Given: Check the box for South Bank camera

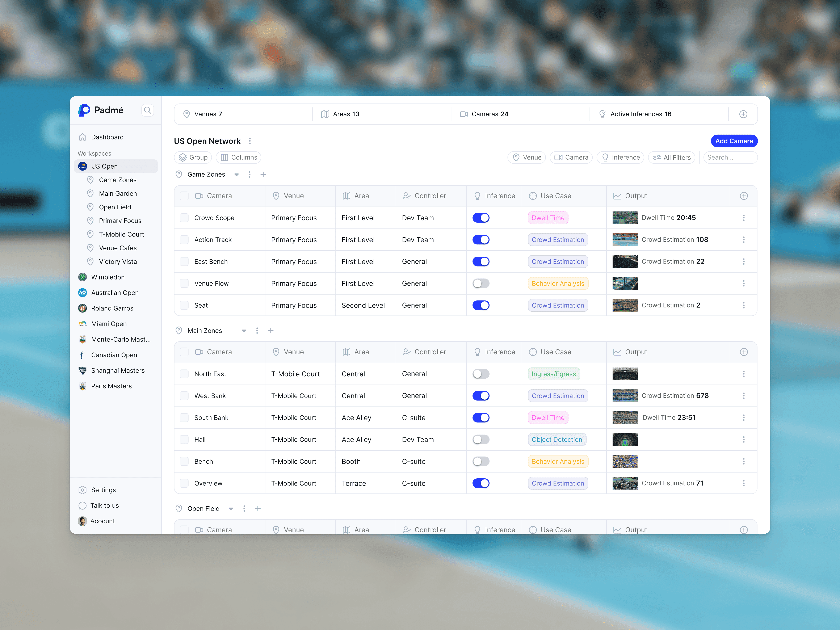Looking at the screenshot, I should click(x=184, y=418).
